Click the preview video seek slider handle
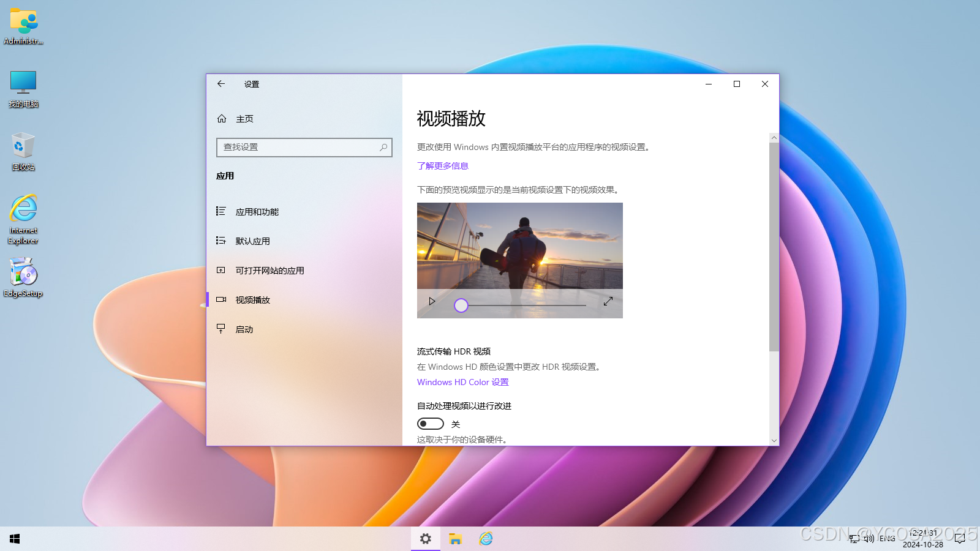Viewport: 980px width, 551px height. tap(461, 305)
